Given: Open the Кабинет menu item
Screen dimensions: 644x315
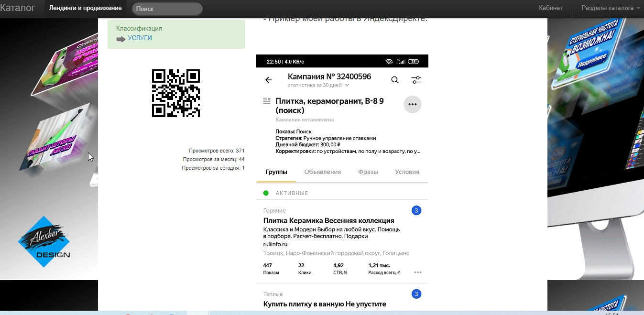Looking at the screenshot, I should [x=551, y=8].
